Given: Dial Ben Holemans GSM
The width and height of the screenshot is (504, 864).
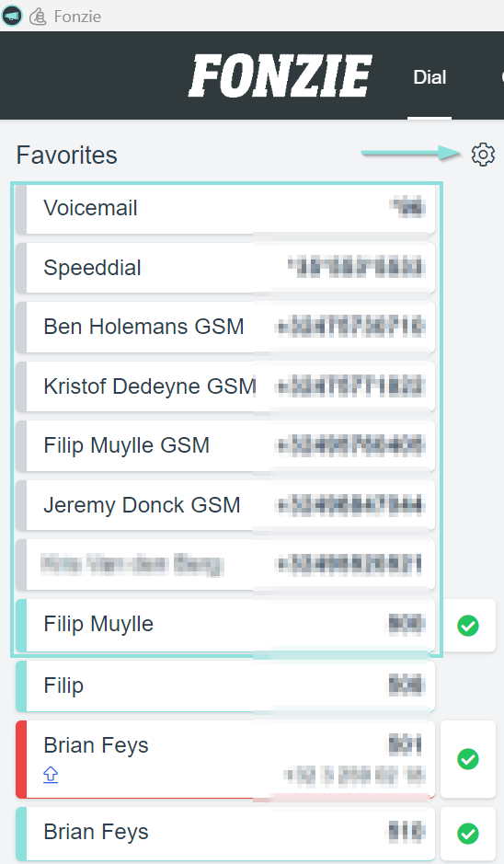Looking at the screenshot, I should [225, 327].
